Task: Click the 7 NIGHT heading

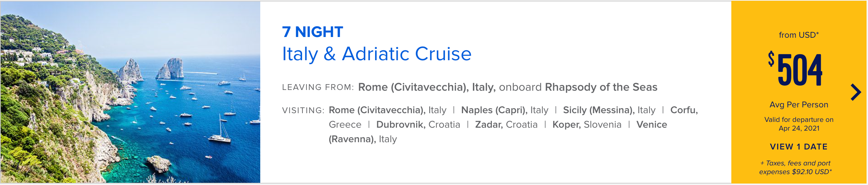Action: tap(313, 32)
